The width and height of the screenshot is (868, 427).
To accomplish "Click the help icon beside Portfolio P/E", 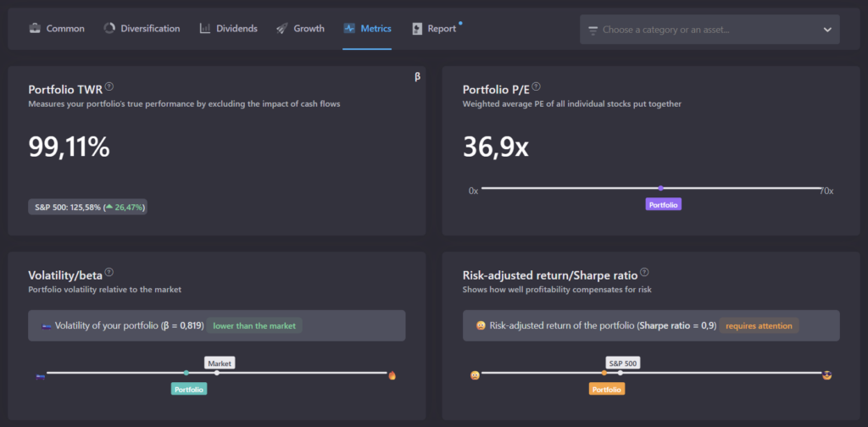I will tap(536, 86).
